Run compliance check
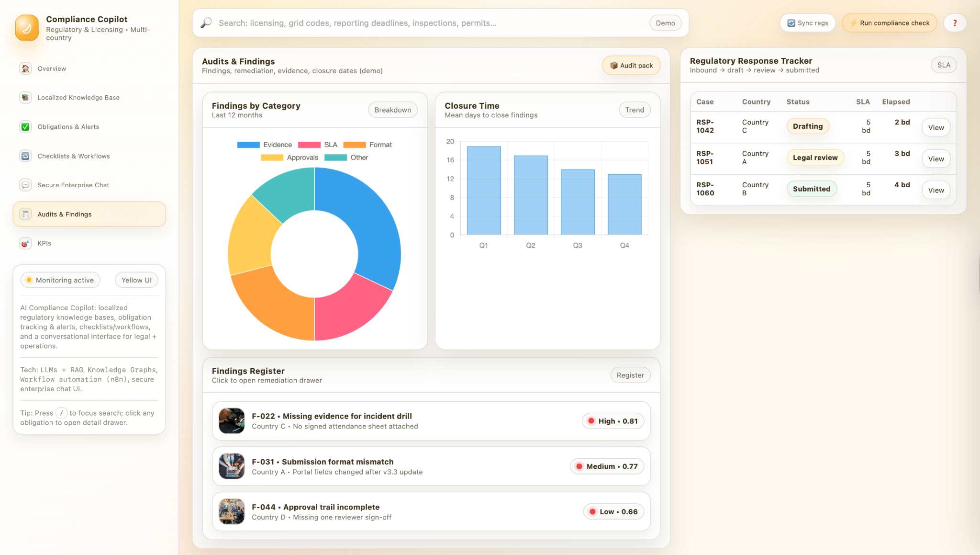This screenshot has height=555, width=980. click(889, 23)
